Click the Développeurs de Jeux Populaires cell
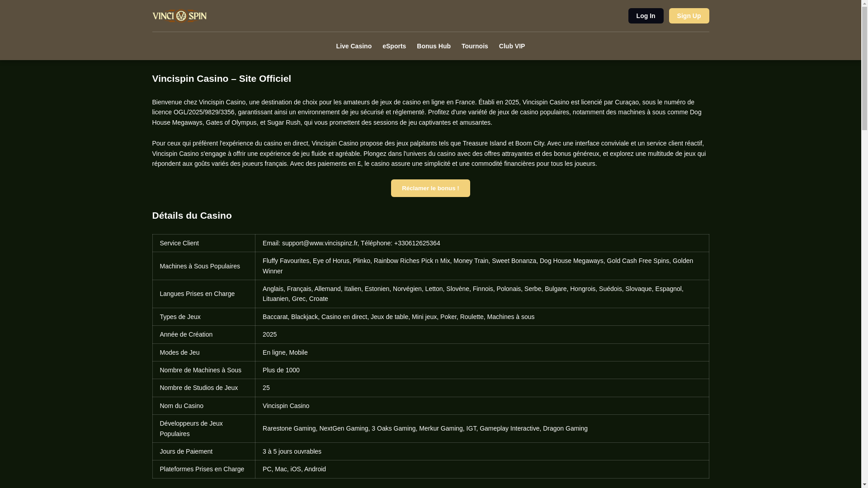 tap(204, 428)
